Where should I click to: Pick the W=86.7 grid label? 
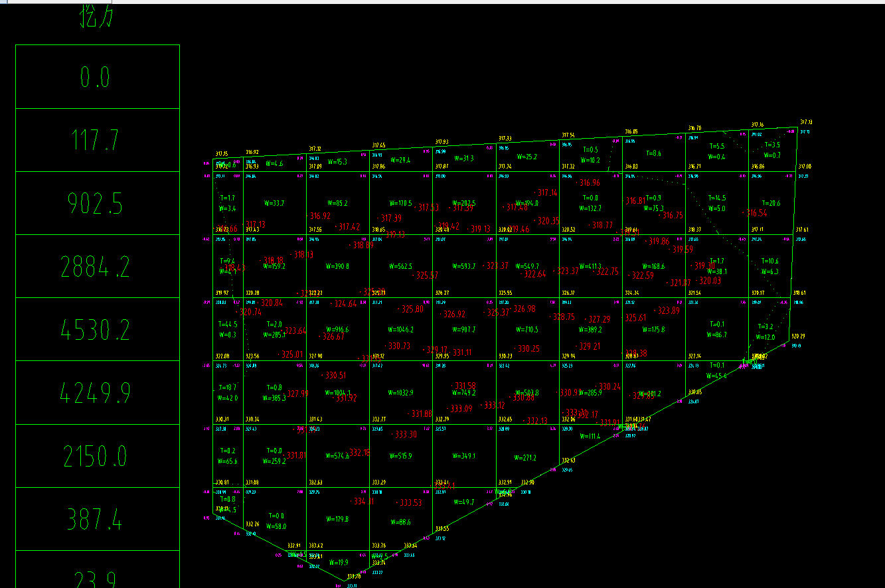pos(716,335)
